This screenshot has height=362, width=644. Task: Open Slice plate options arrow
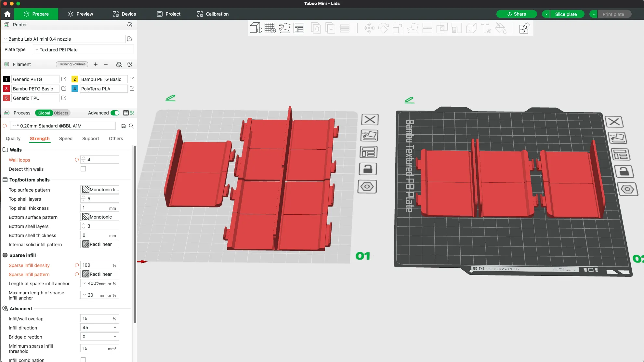tap(546, 14)
